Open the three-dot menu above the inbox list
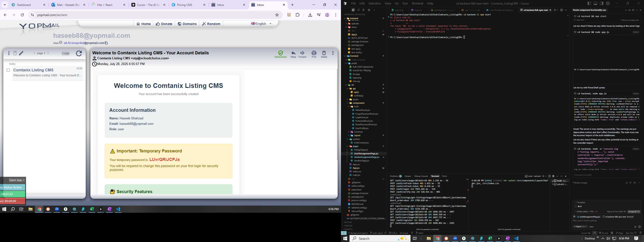This screenshot has width=644, height=242. [9, 53]
